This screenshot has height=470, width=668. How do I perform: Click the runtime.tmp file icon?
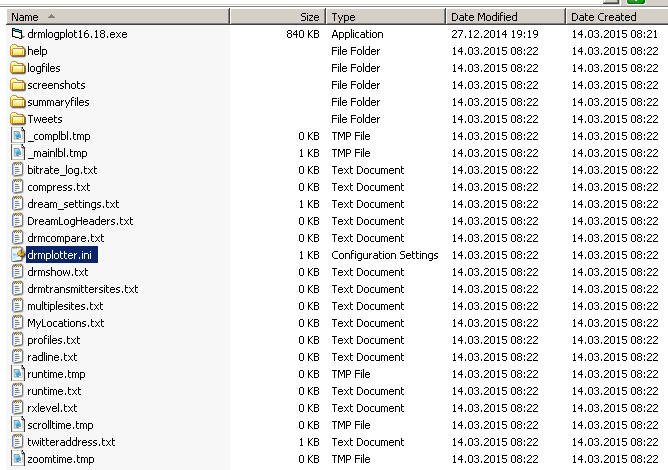(x=17, y=374)
